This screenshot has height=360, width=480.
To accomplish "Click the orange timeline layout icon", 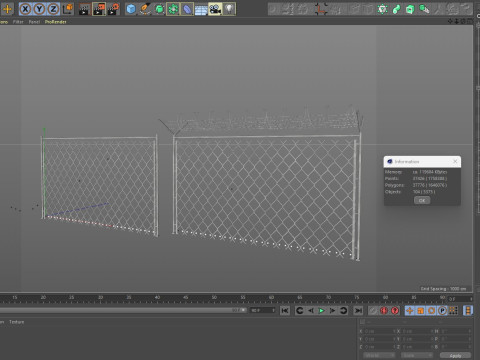I will (468, 311).
